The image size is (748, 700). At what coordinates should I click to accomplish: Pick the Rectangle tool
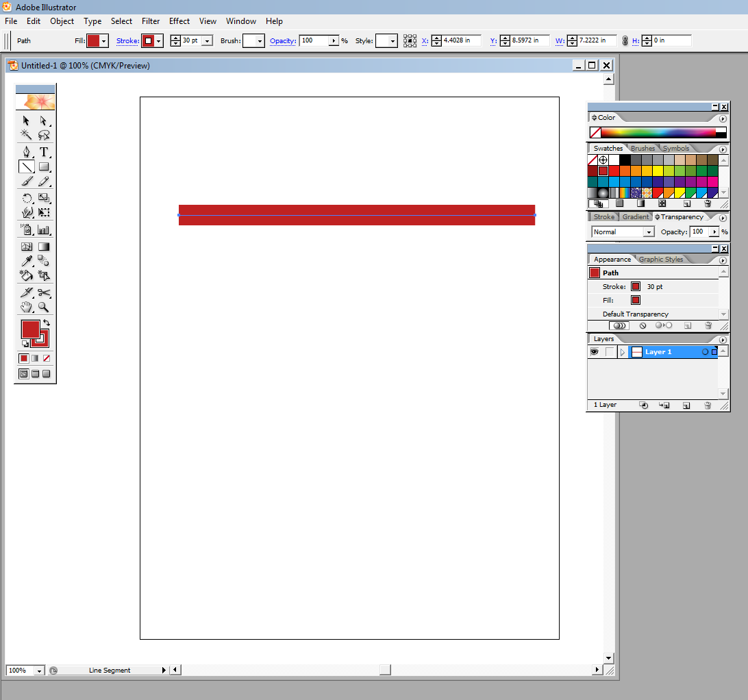tap(44, 166)
